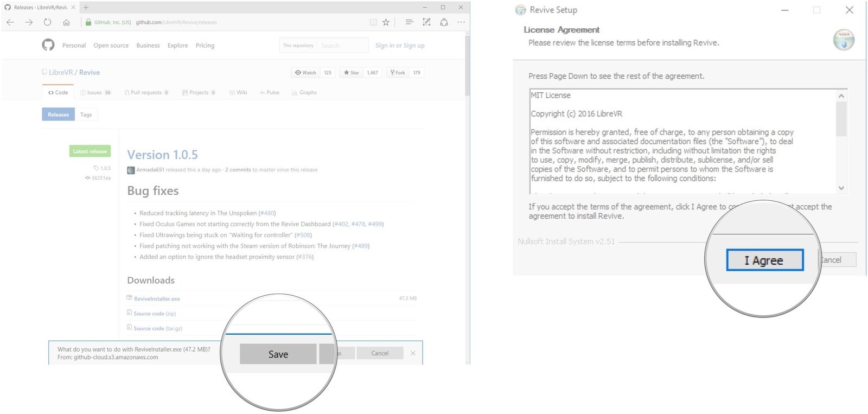Focus the GitHub repository search field
This screenshot has width=868, height=414.
click(x=343, y=46)
